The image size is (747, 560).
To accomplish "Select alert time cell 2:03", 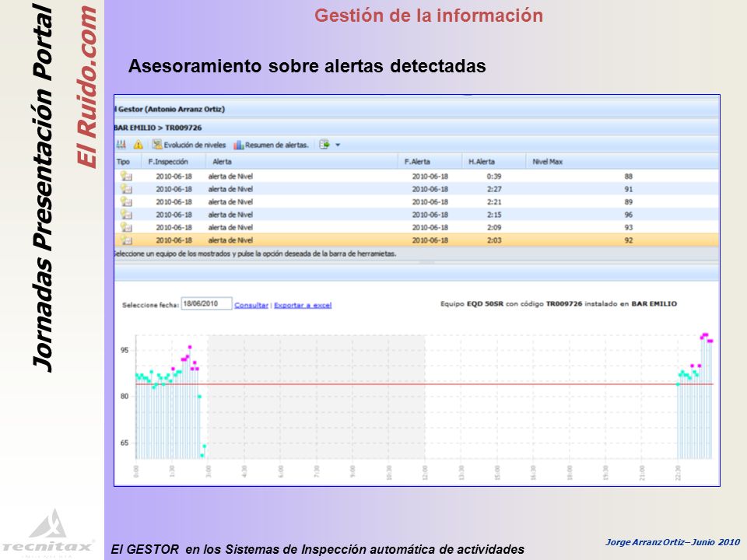I will (x=493, y=240).
